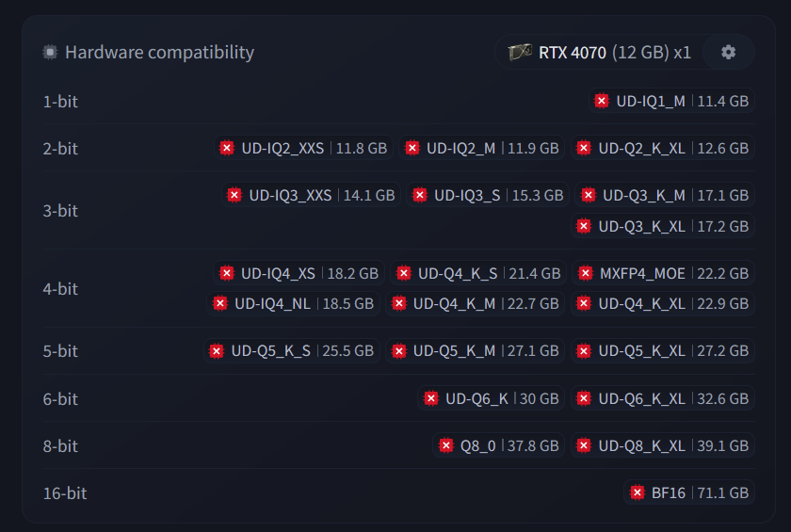The image size is (791, 532).
Task: Open UD-Q4_K_M 22.7 GB quantization
Action: pos(476,303)
